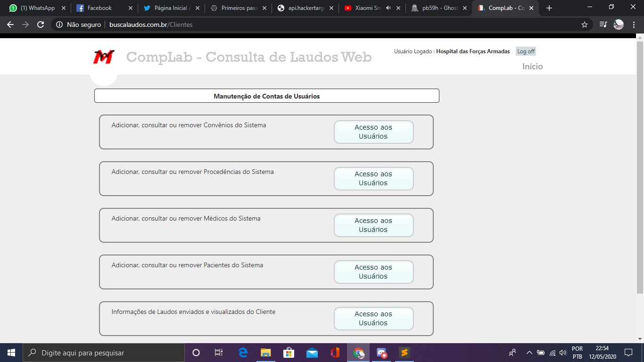Viewport: 644px width, 362px height.
Task: Open Discord from taskbar
Action: 381,353
